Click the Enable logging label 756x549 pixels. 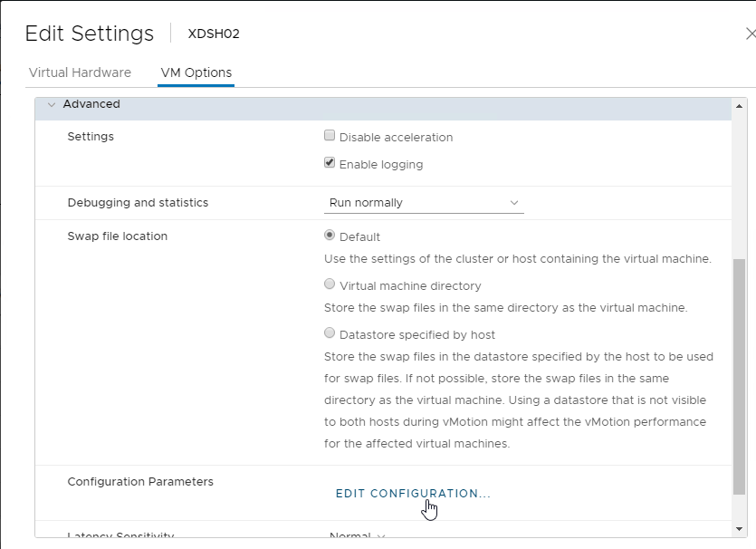381,165
